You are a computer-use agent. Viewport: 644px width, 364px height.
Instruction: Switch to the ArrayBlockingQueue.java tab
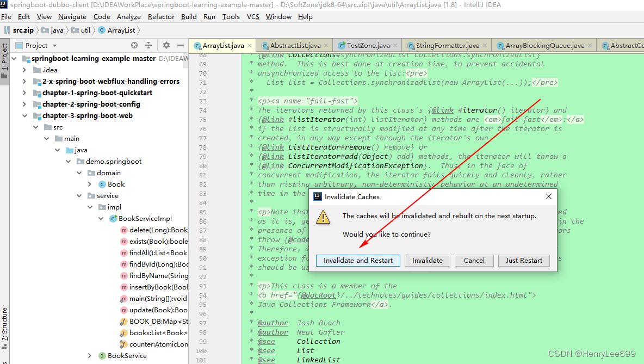(x=544, y=46)
